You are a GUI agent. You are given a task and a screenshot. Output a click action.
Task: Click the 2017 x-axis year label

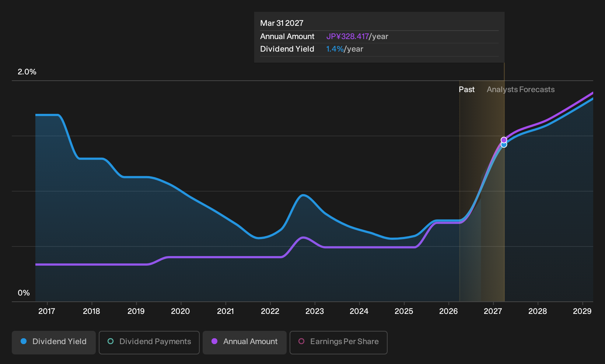[47, 311]
